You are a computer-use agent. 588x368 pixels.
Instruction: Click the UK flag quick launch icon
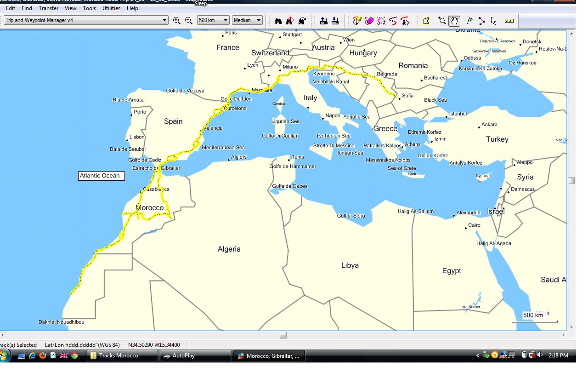(64, 356)
